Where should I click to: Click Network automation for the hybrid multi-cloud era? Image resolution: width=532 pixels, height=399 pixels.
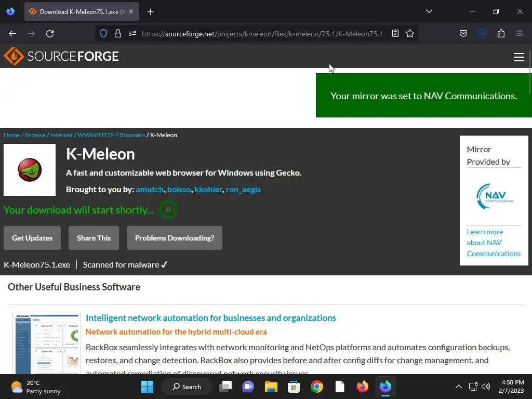[x=176, y=332]
